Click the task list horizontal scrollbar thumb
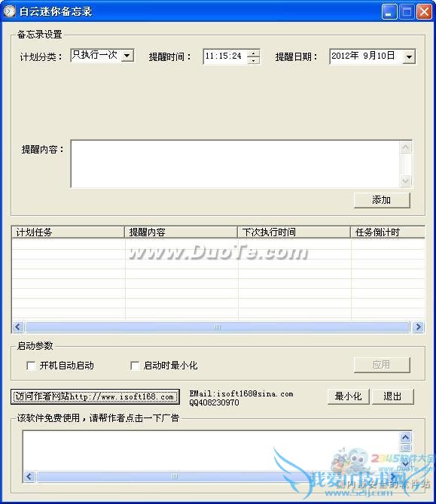The height and width of the screenshot is (504, 436). [x=218, y=327]
